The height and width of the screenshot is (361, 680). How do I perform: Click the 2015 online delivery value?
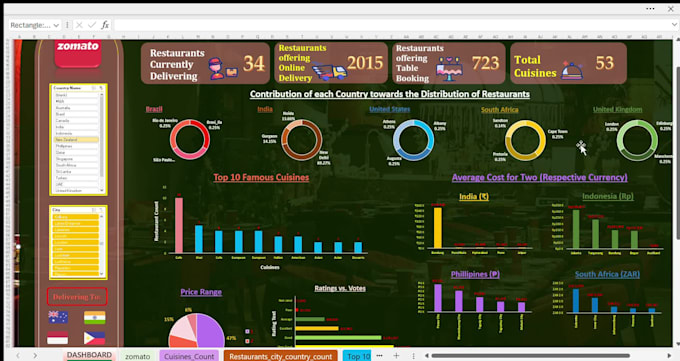click(x=365, y=63)
